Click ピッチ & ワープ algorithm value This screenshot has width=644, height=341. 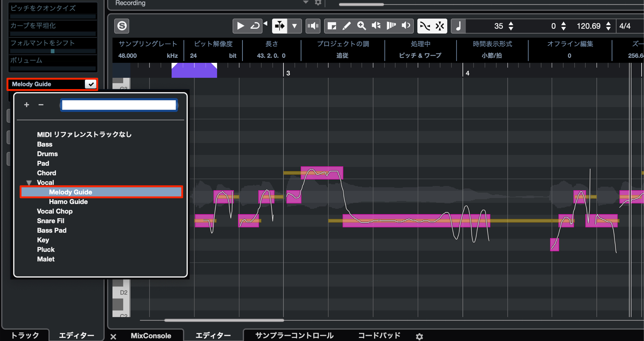tap(420, 55)
